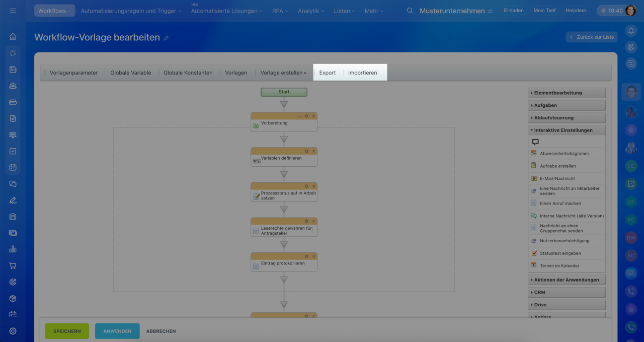Image resolution: width=644 pixels, height=342 pixels.
Task: Expand the Ablaufsteuerung section
Action: click(567, 118)
